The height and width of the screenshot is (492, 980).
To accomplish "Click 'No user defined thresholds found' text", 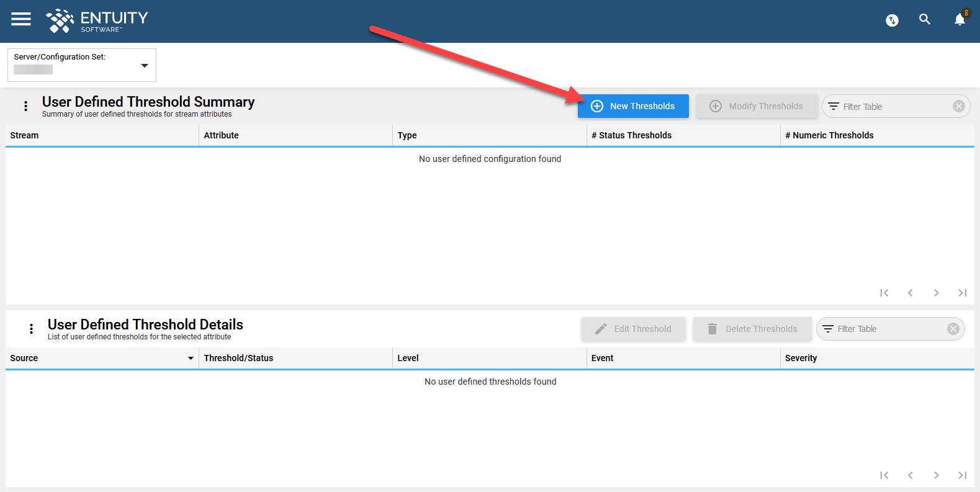I will [490, 382].
